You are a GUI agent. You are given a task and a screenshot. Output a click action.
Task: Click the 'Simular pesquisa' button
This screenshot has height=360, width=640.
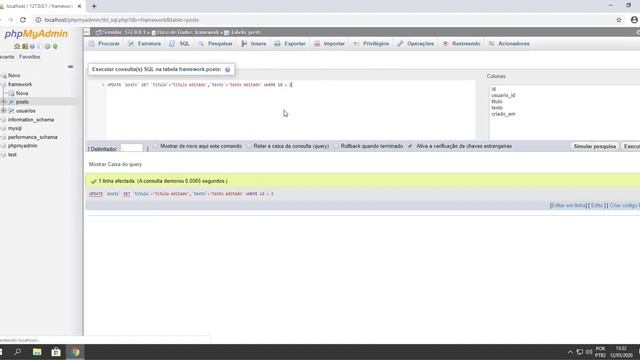coord(594,147)
